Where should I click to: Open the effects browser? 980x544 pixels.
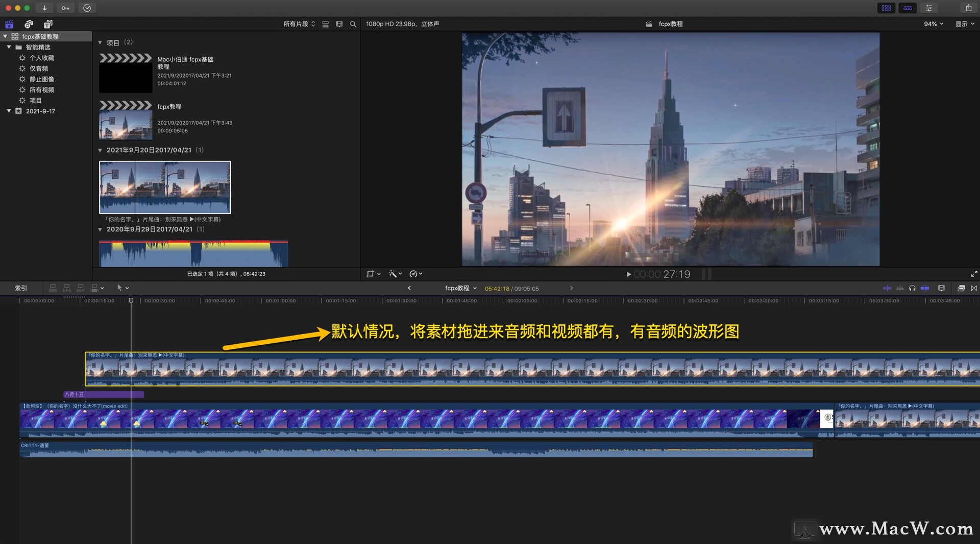pyautogui.click(x=961, y=288)
